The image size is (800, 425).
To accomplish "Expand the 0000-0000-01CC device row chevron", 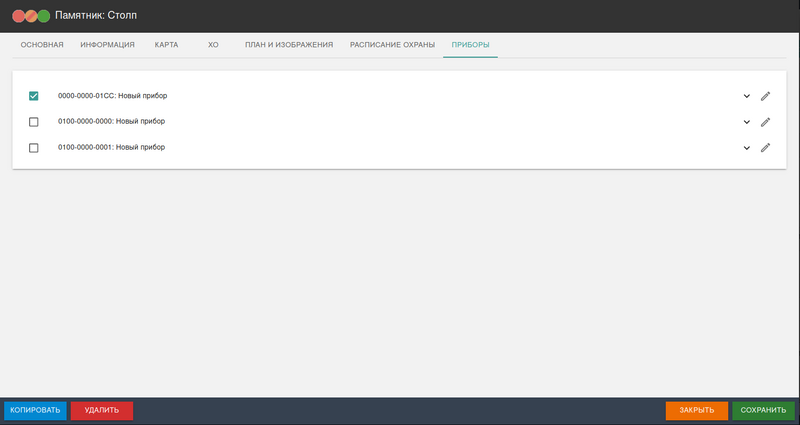I will tap(746, 96).
